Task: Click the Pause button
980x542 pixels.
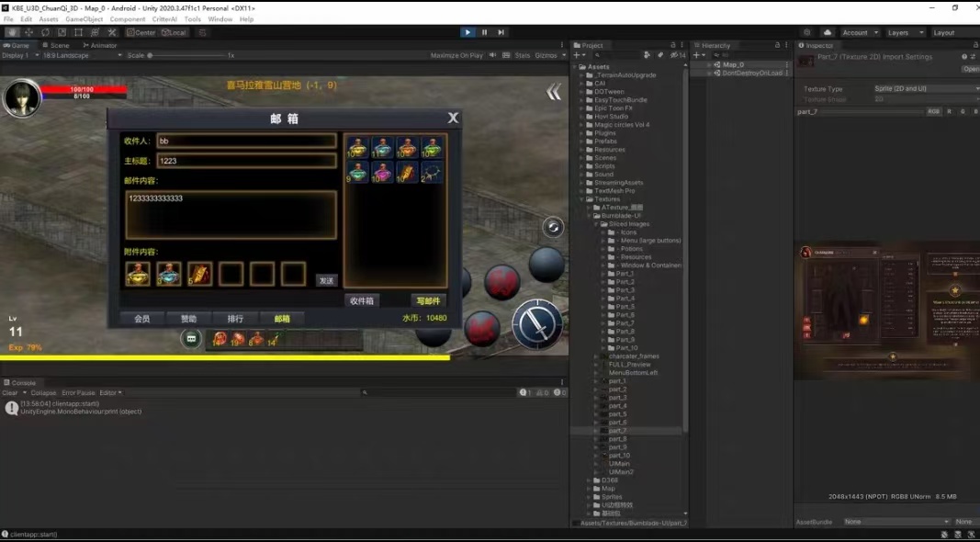Action: (x=484, y=32)
